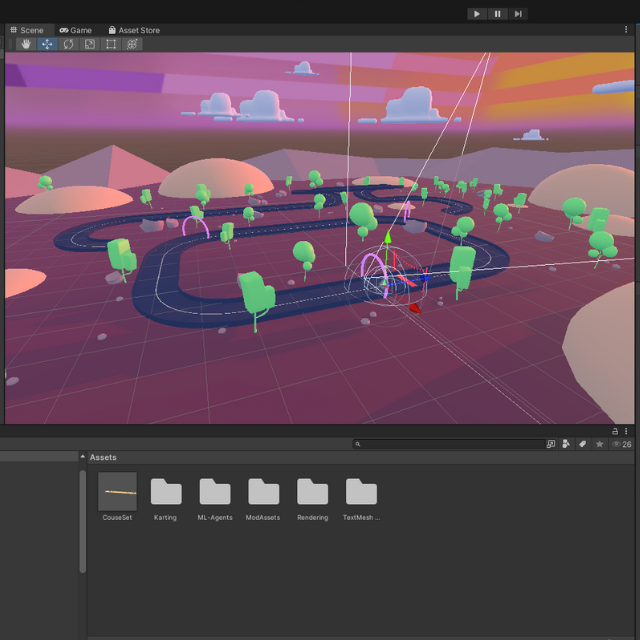
Task: Select the ModAssets folder
Action: 264,491
